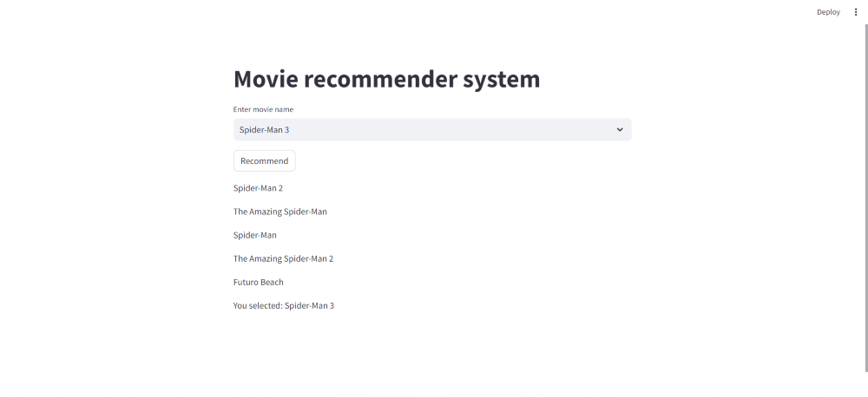Select 'The Amazing Spider-Man 2' recommendation text

coord(284,258)
